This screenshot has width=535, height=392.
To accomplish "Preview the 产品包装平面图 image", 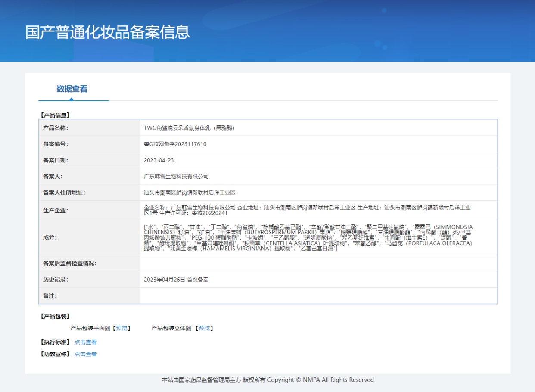I will (x=121, y=328).
